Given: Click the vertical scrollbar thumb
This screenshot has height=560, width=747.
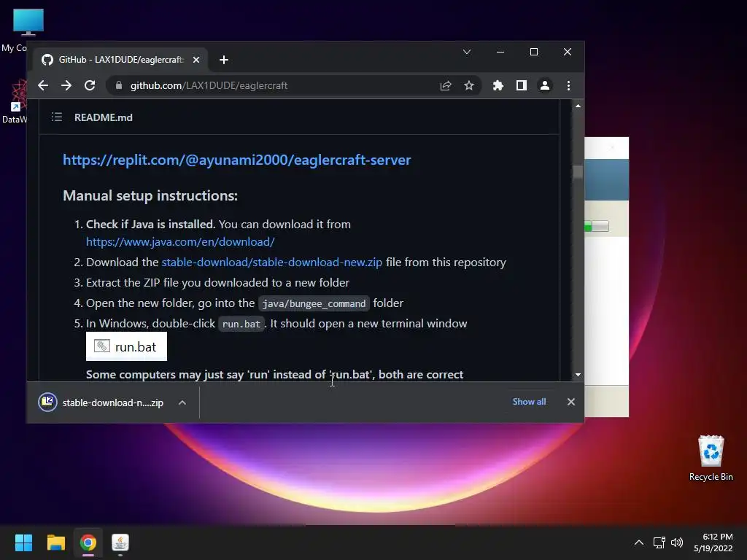Looking at the screenshot, I should tap(578, 172).
